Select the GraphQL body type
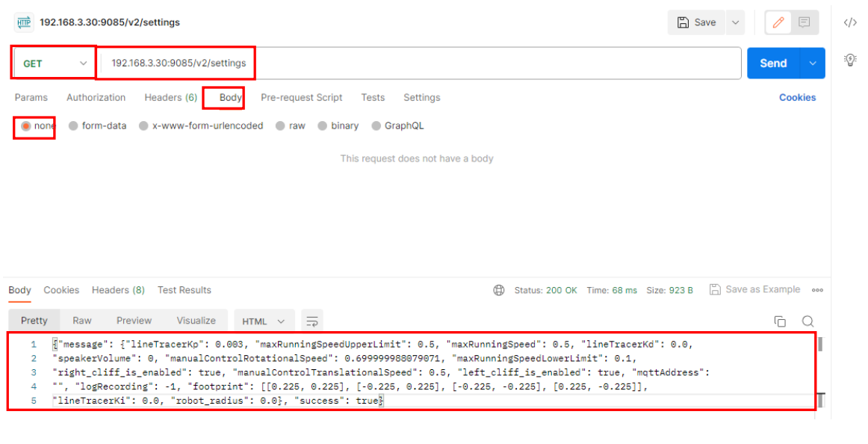The width and height of the screenshot is (868, 444). [376, 126]
